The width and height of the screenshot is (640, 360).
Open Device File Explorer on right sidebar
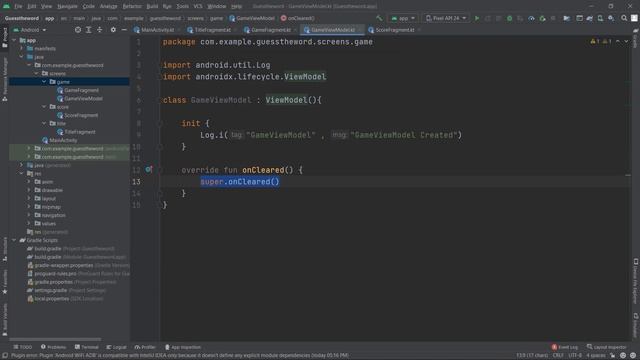point(636,281)
